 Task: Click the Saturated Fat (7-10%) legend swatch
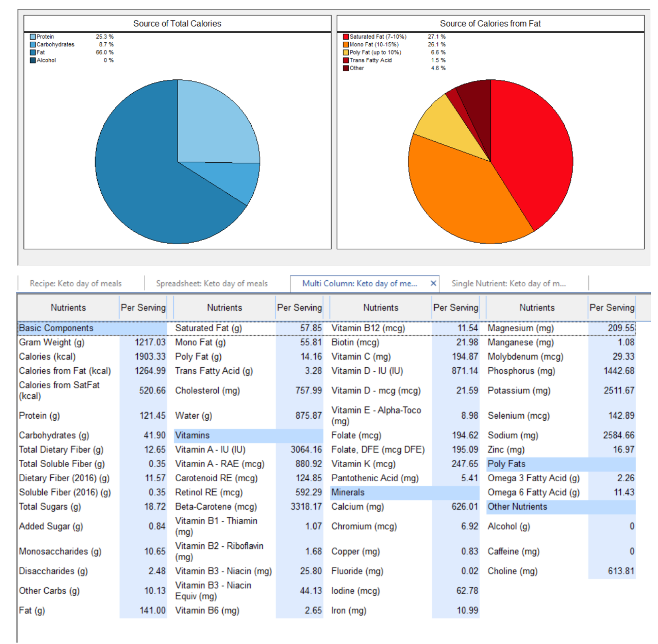[x=346, y=37]
